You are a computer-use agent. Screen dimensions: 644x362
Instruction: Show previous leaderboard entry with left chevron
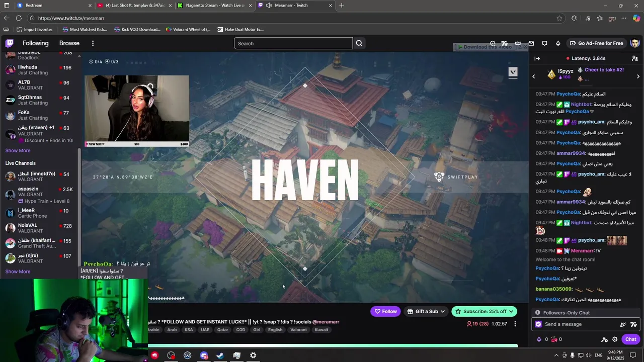(x=534, y=76)
